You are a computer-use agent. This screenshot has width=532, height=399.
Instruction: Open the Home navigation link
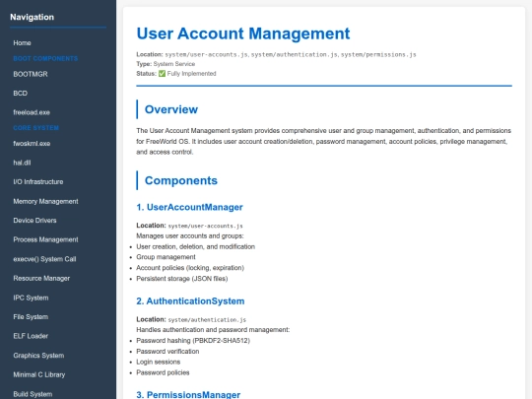pyautogui.click(x=22, y=43)
